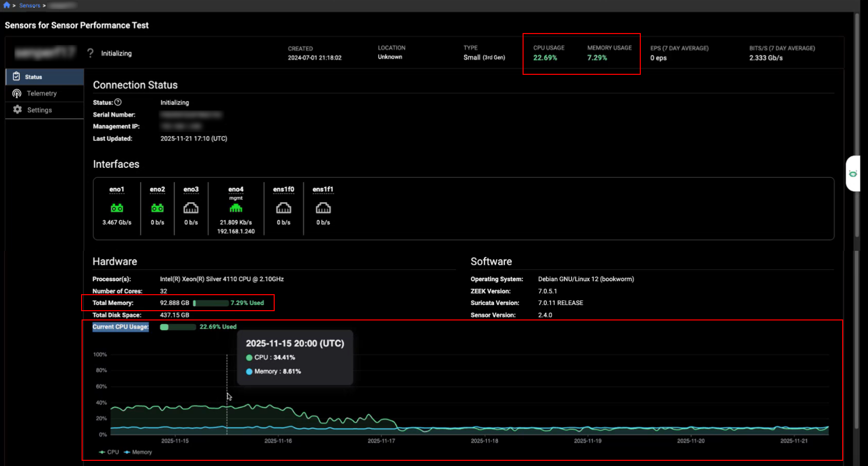Screen dimensions: 868x466
Task: Open the Sensors breadcrumb link
Action: point(29,6)
